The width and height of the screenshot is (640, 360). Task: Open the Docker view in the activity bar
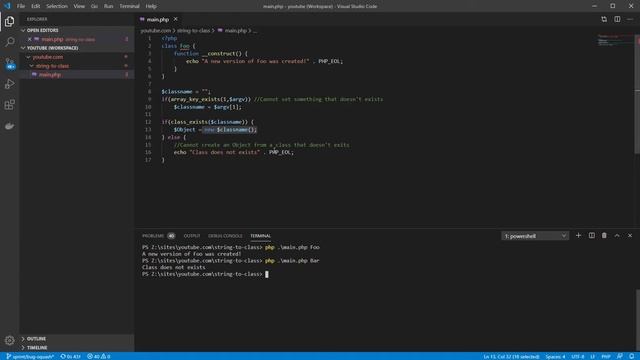coord(9,126)
